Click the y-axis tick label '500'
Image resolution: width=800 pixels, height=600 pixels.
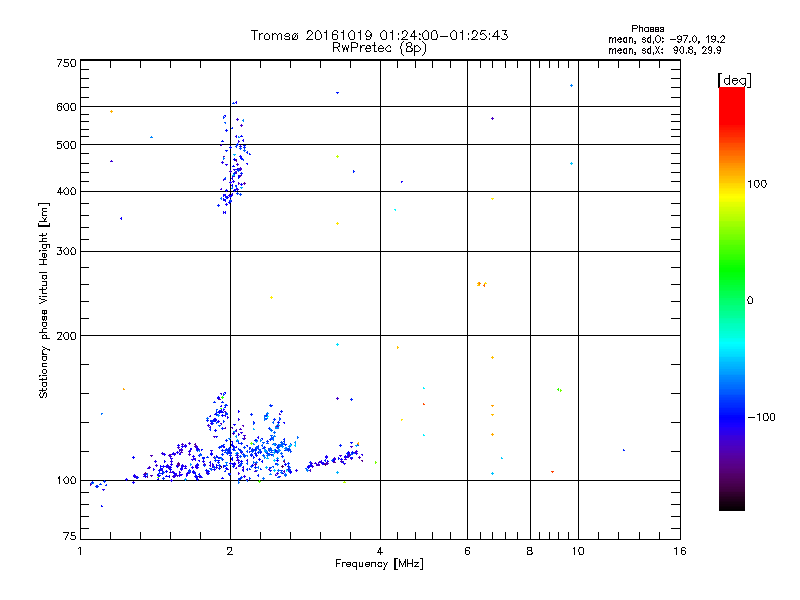pos(66,145)
